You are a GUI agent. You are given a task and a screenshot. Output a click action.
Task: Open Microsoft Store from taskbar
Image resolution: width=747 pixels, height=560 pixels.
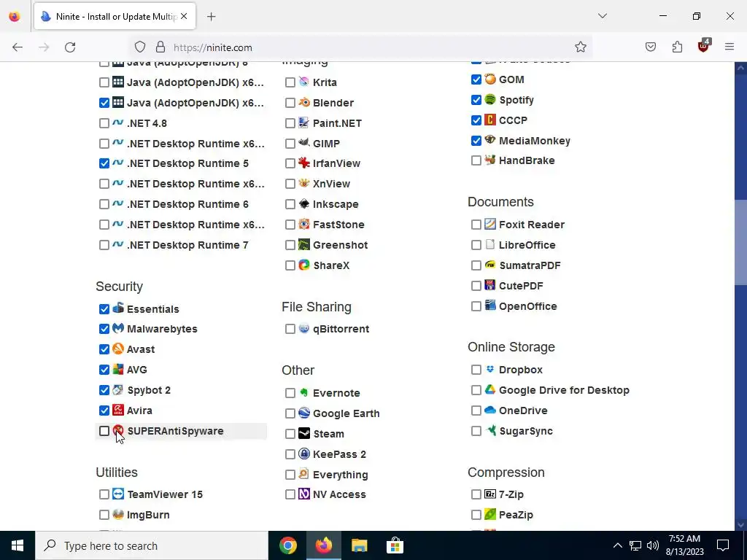coord(395,545)
